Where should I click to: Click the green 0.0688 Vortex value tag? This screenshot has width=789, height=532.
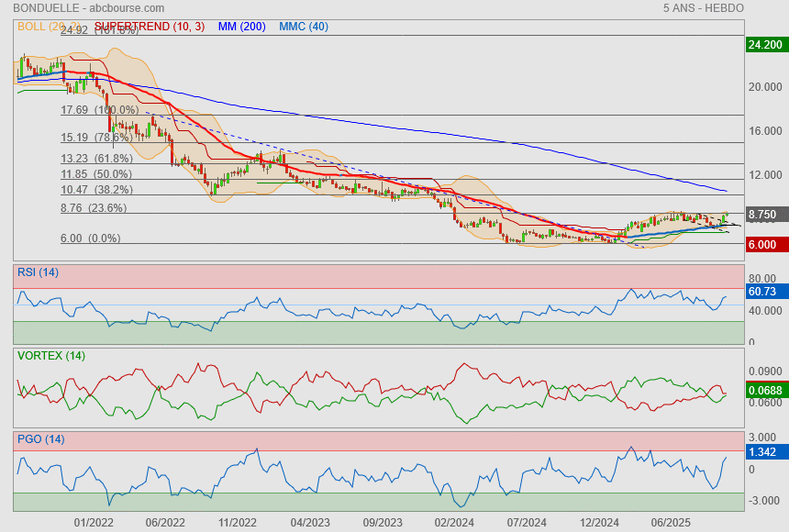765,391
